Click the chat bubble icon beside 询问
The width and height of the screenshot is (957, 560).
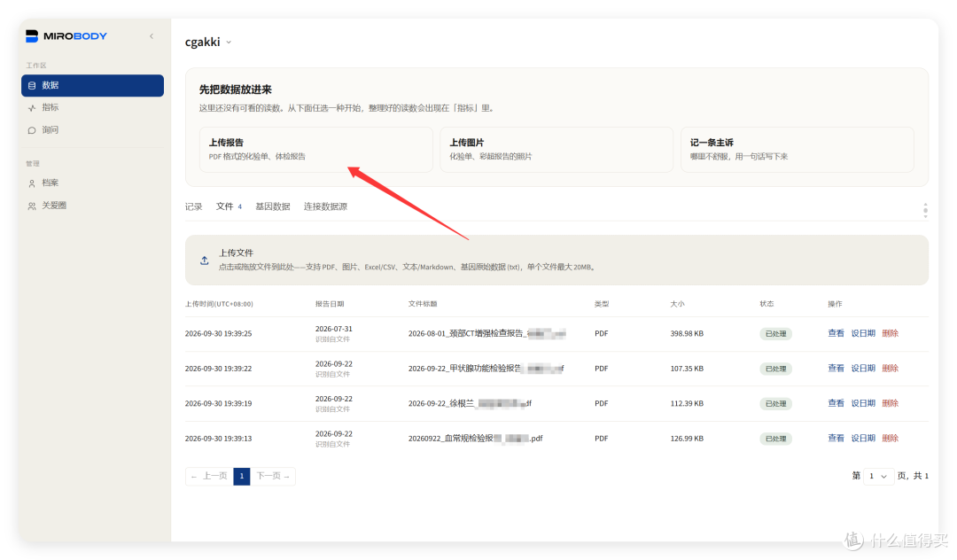pyautogui.click(x=32, y=130)
